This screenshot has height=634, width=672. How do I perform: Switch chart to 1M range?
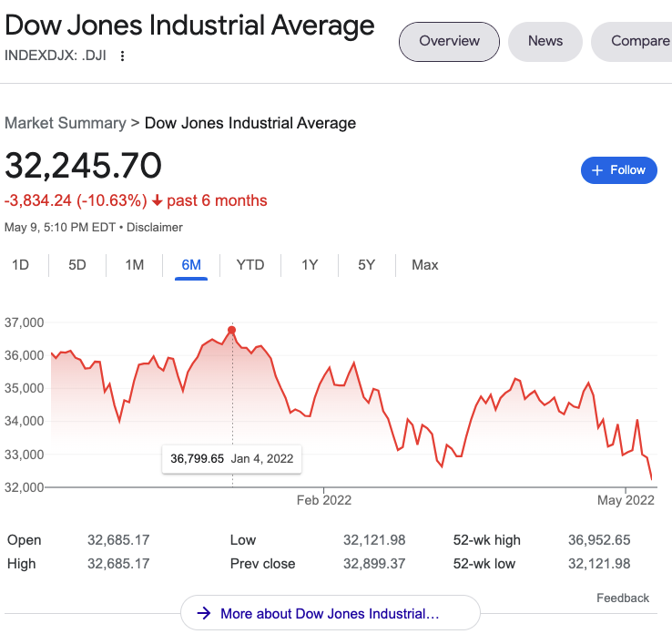[135, 265]
